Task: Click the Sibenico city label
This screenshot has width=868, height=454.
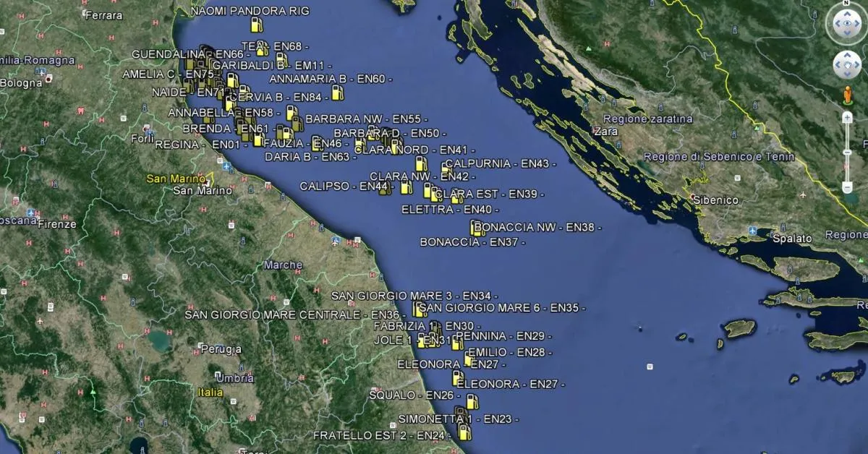Action: pyautogui.click(x=715, y=200)
